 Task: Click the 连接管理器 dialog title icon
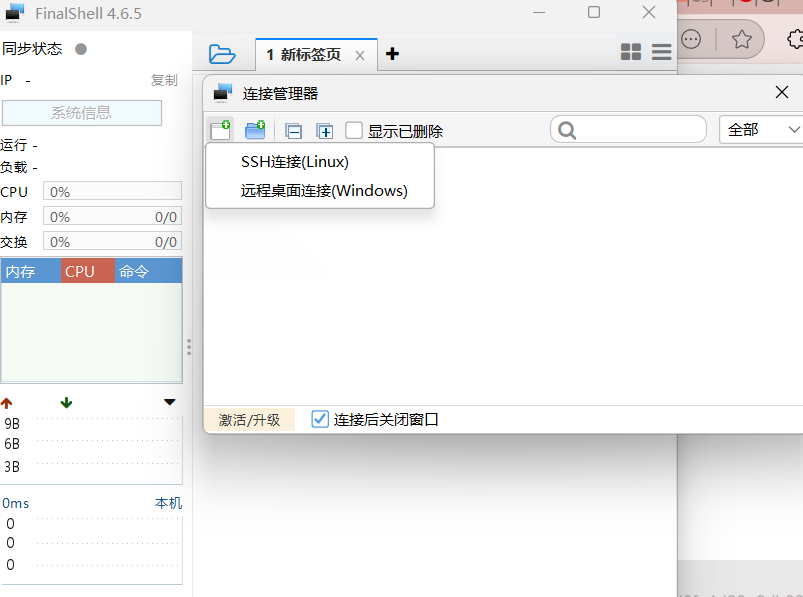point(222,93)
